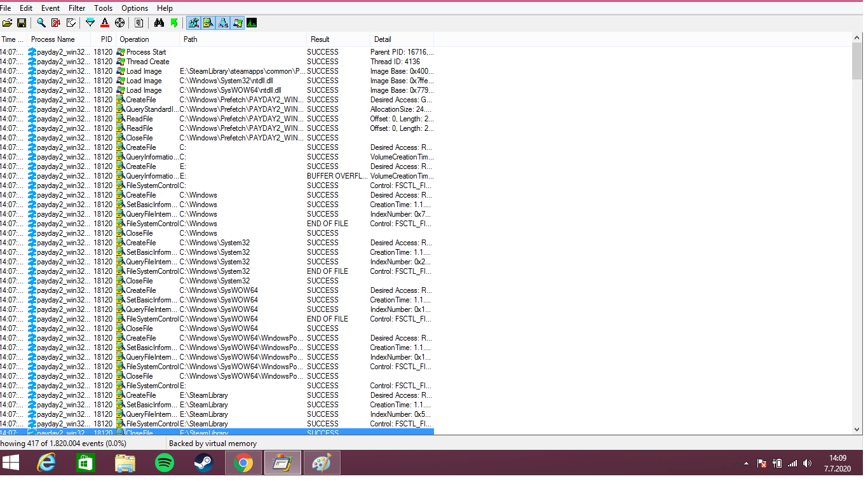The width and height of the screenshot is (868, 488).
Task: Clear the event display with the eraser icon
Action: pos(71,23)
